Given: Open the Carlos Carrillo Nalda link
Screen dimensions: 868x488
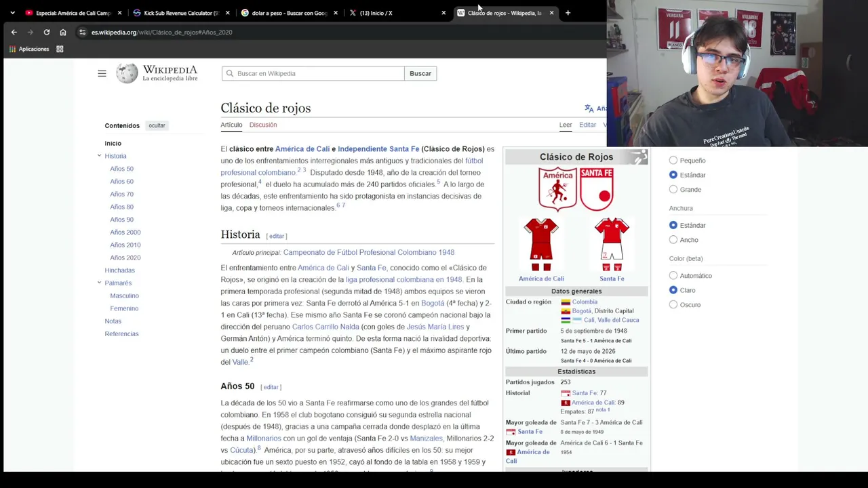Looking at the screenshot, I should coord(325,327).
